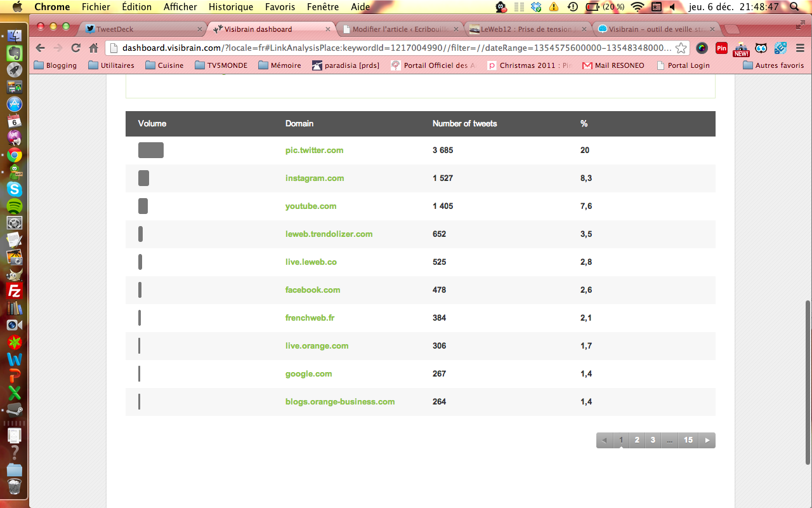Go to next page with right arrow

707,440
